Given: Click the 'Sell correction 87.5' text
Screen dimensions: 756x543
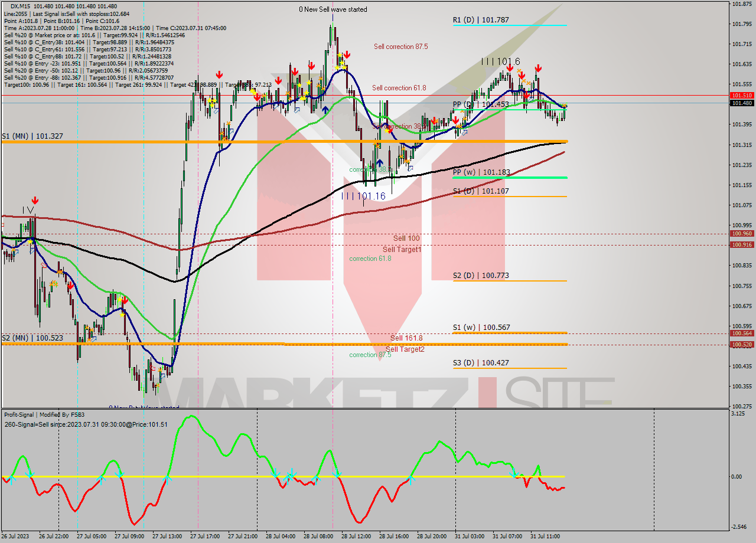Looking at the screenshot, I should click(x=401, y=47).
